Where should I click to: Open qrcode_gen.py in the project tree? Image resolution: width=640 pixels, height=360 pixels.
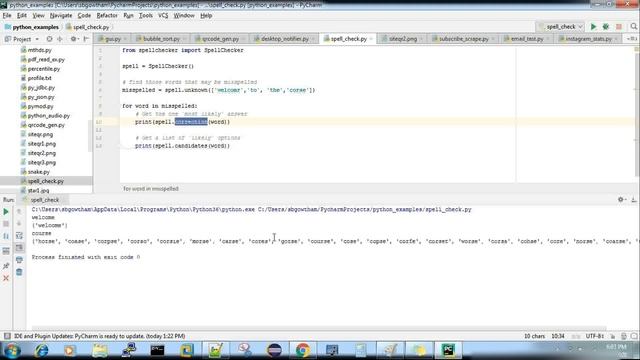(46, 125)
